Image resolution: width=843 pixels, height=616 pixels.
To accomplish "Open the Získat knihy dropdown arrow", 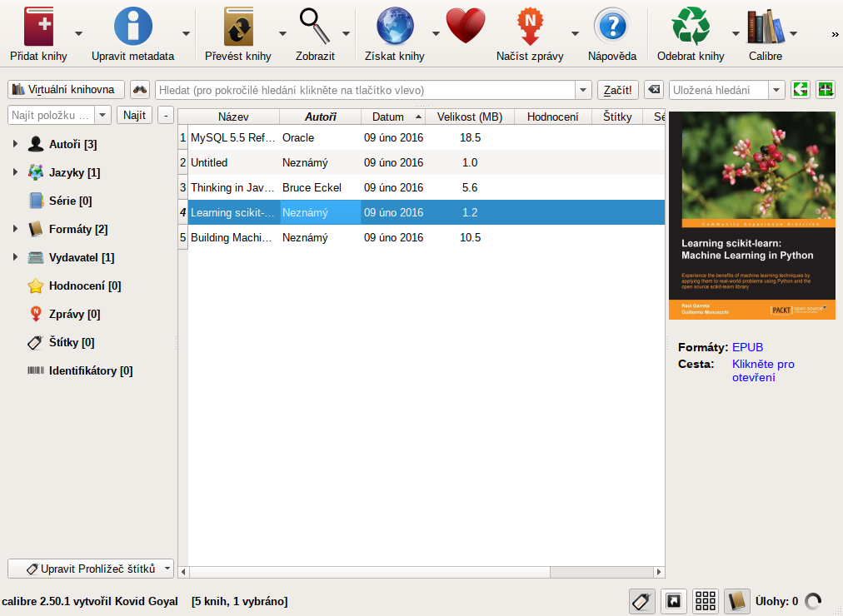I will [x=436, y=33].
